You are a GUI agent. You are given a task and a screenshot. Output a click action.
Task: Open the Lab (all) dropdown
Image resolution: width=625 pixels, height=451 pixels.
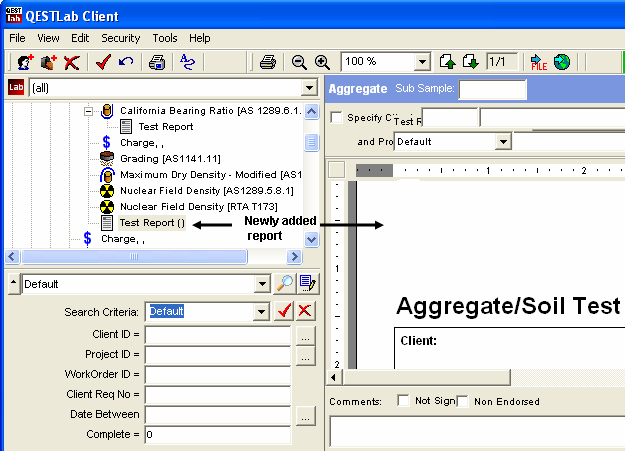point(310,88)
